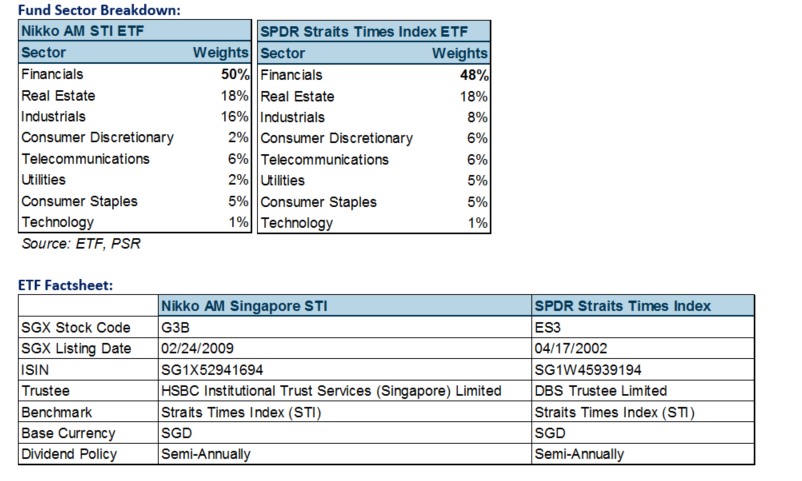
Task: Select 'Telecommunications' in Nikko table
Action: click(x=85, y=159)
